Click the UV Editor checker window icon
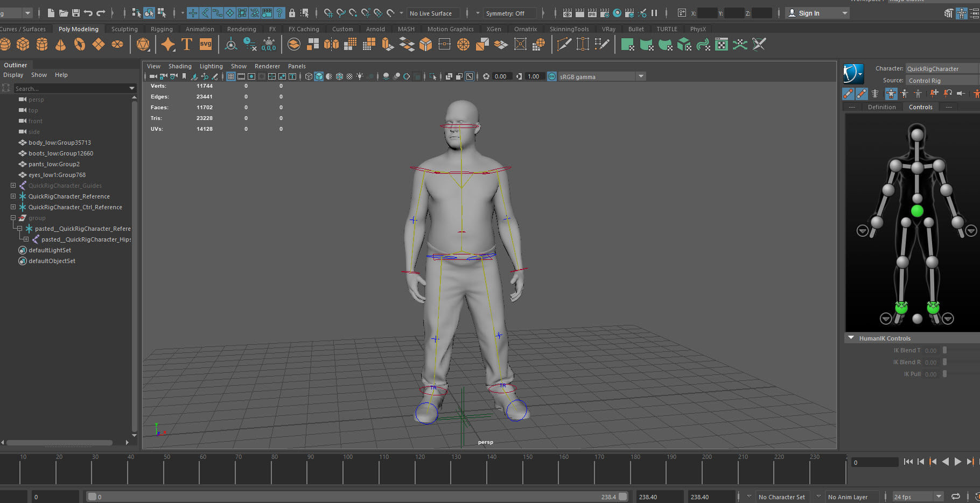 coord(722,44)
